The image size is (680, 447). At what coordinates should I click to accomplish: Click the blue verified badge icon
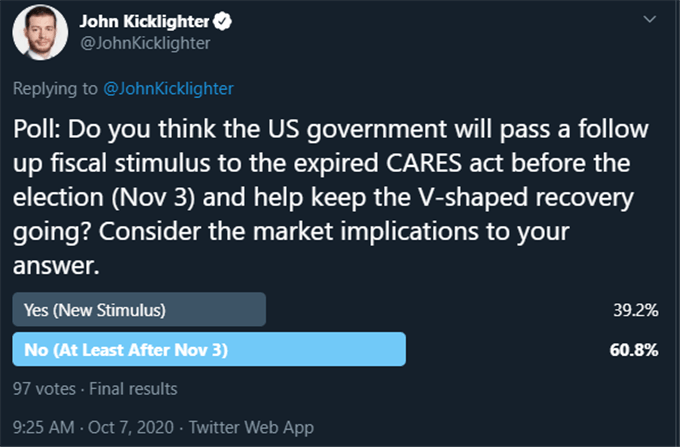click(x=222, y=21)
